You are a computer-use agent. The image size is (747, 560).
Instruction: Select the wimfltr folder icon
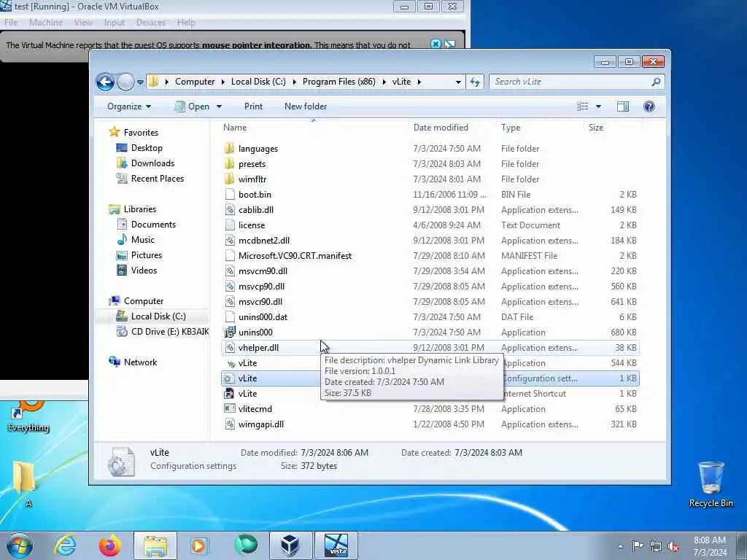click(x=230, y=179)
